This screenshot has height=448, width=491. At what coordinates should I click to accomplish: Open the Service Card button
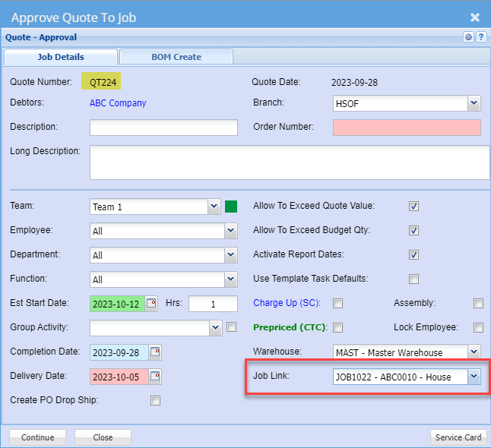point(458,437)
